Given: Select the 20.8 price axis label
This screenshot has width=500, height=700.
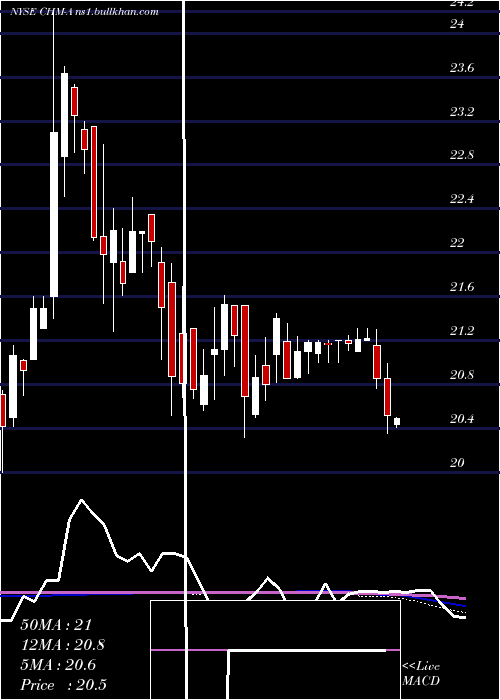Looking at the screenshot, I should 461,375.
